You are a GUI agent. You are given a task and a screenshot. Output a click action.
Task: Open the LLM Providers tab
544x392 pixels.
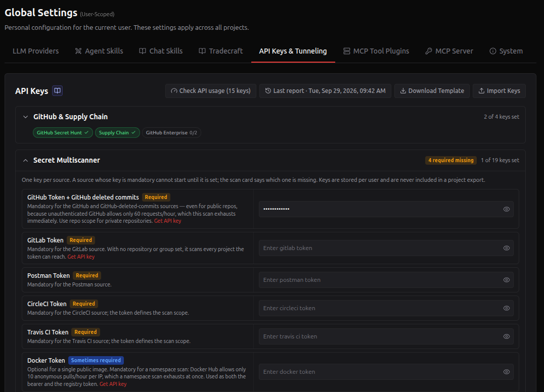(36, 51)
